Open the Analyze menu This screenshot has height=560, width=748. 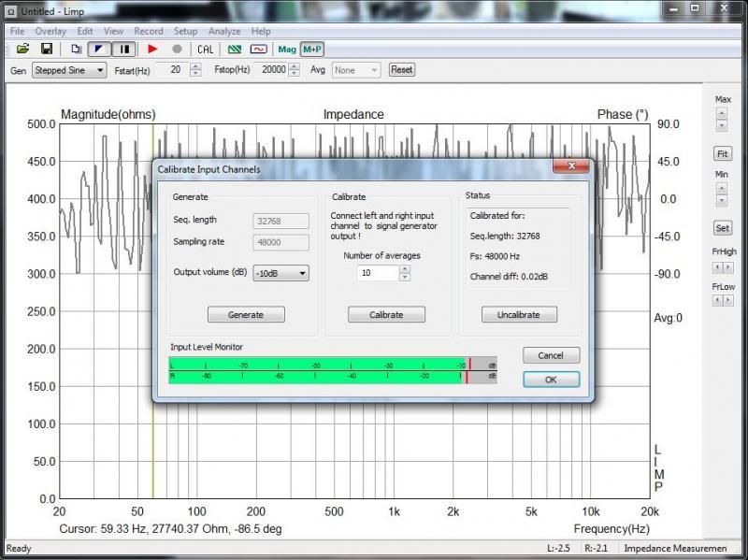[224, 31]
